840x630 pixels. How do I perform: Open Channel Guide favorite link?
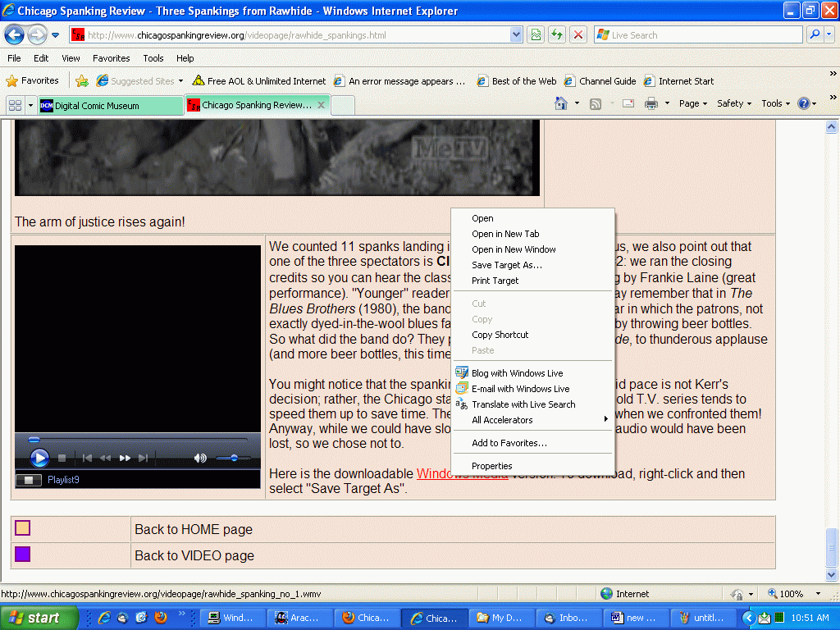600,81
